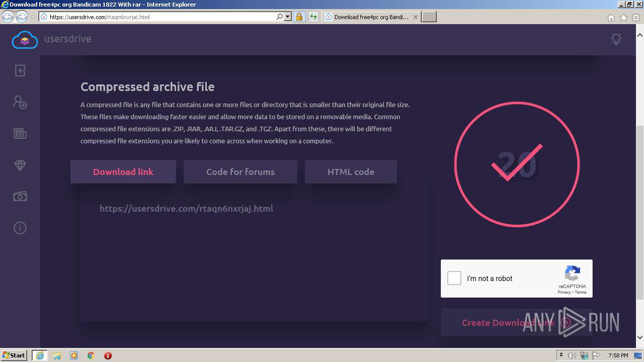Click the browser Back arrow

(x=8, y=17)
